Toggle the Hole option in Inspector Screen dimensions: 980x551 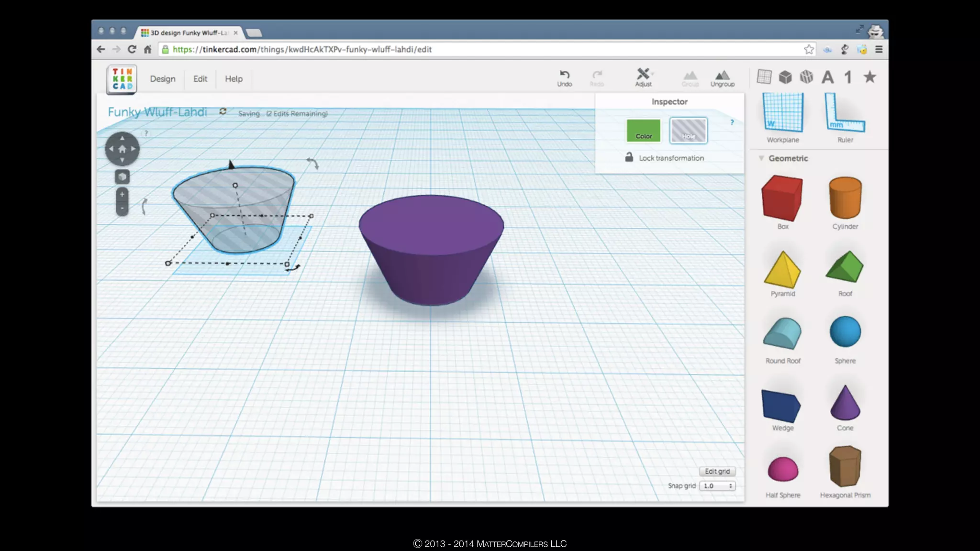tap(688, 131)
